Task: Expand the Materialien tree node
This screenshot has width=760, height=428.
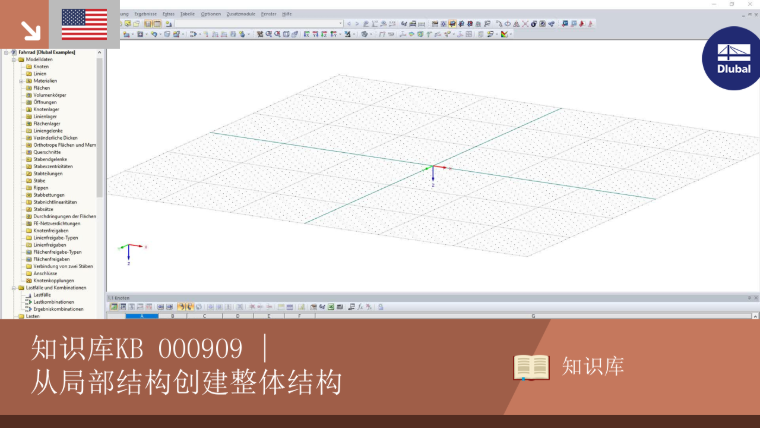Action: coord(21,81)
